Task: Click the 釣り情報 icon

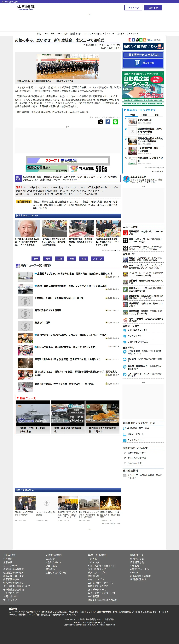Action: [x=125, y=359]
